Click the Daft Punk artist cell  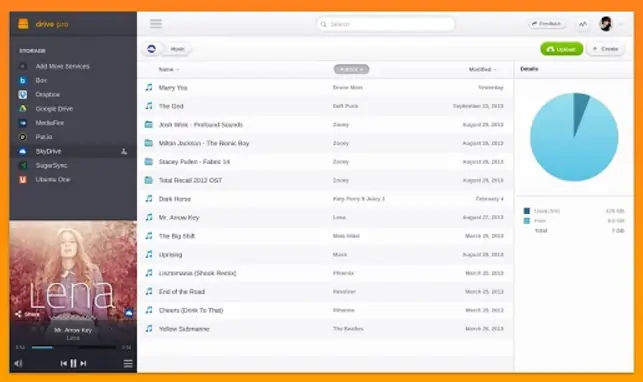[x=345, y=106]
